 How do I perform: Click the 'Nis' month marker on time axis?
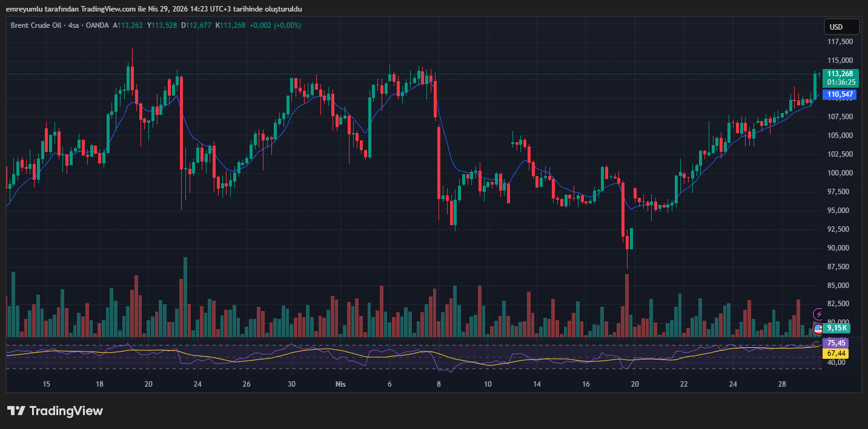pos(340,384)
